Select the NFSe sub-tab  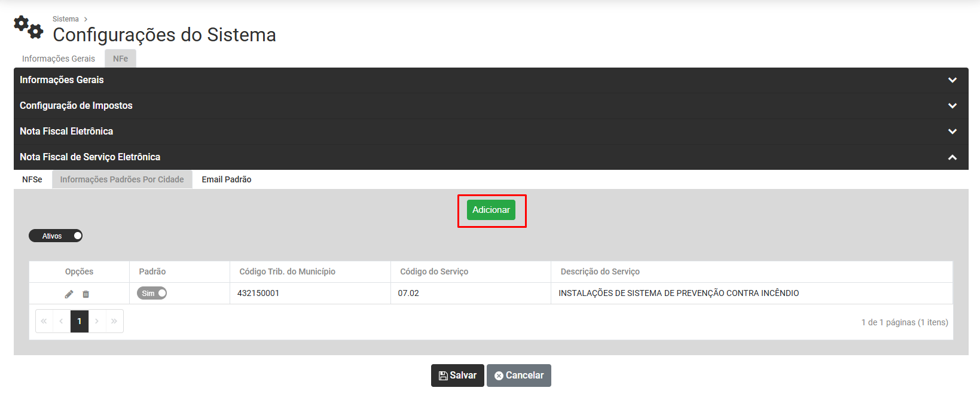[32, 179]
